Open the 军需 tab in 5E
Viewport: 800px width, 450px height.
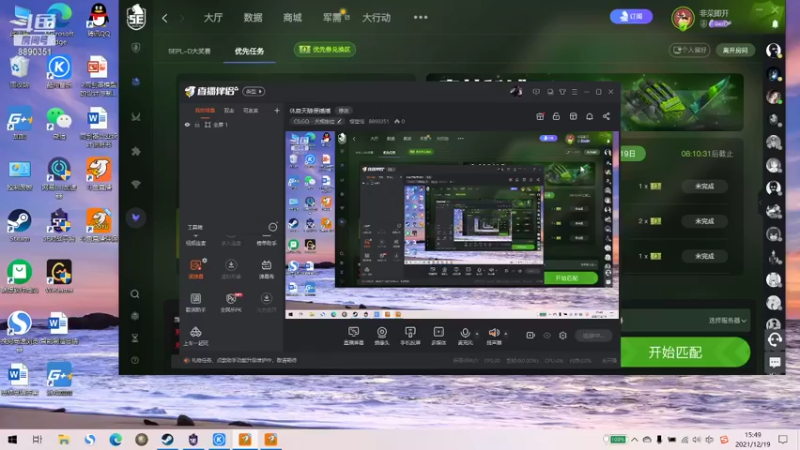pos(332,17)
